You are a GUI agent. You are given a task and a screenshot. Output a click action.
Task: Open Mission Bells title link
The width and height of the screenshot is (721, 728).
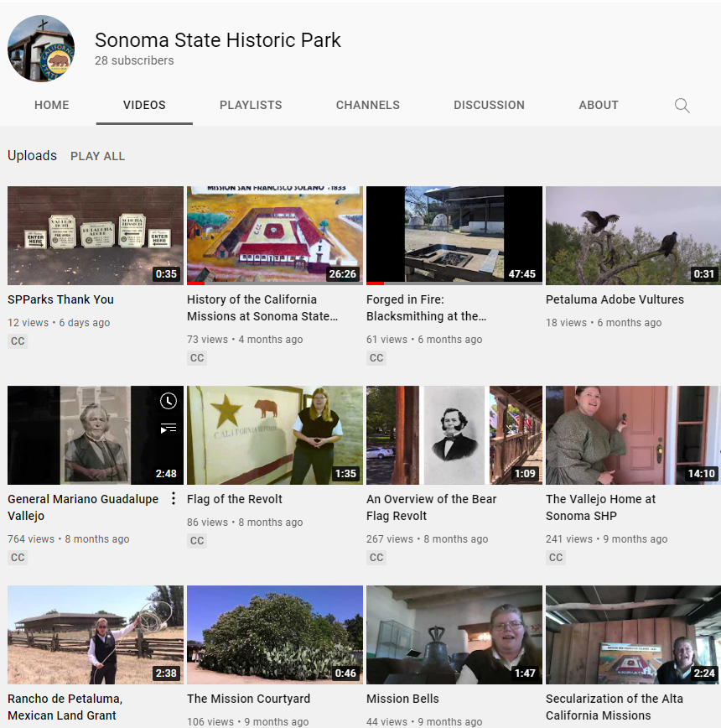402,699
